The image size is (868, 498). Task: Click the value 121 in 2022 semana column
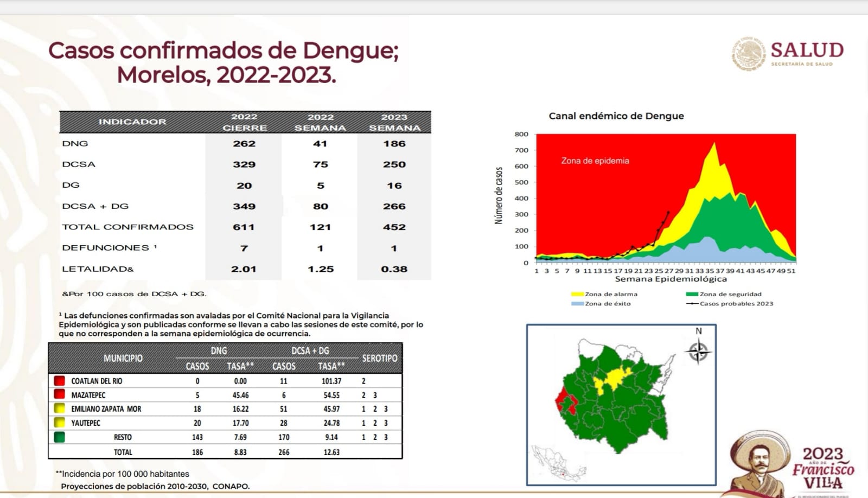(320, 227)
